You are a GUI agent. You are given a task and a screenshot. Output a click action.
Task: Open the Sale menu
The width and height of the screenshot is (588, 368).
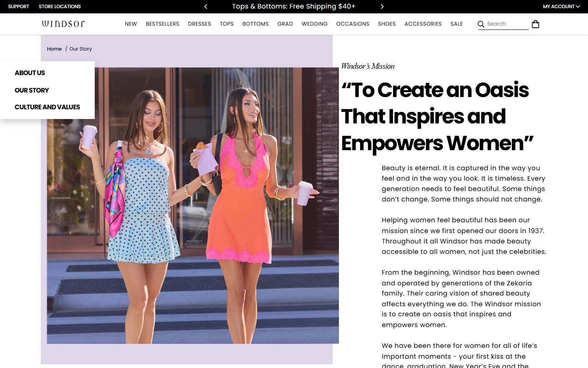click(x=457, y=24)
